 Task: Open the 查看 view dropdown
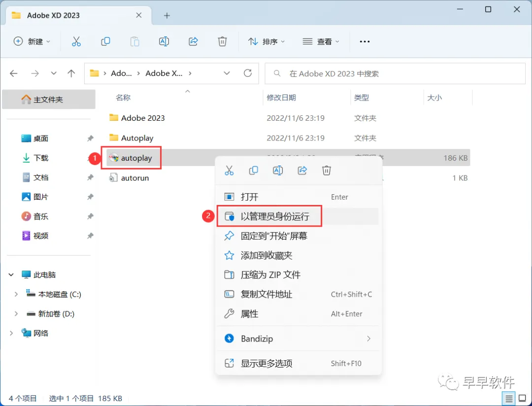point(321,41)
